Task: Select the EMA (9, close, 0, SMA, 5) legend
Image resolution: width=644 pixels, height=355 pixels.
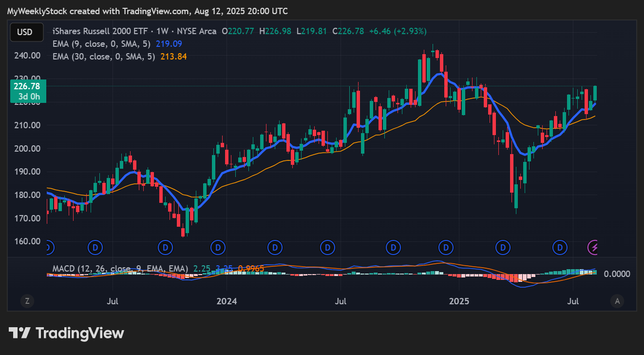Action: pyautogui.click(x=101, y=44)
